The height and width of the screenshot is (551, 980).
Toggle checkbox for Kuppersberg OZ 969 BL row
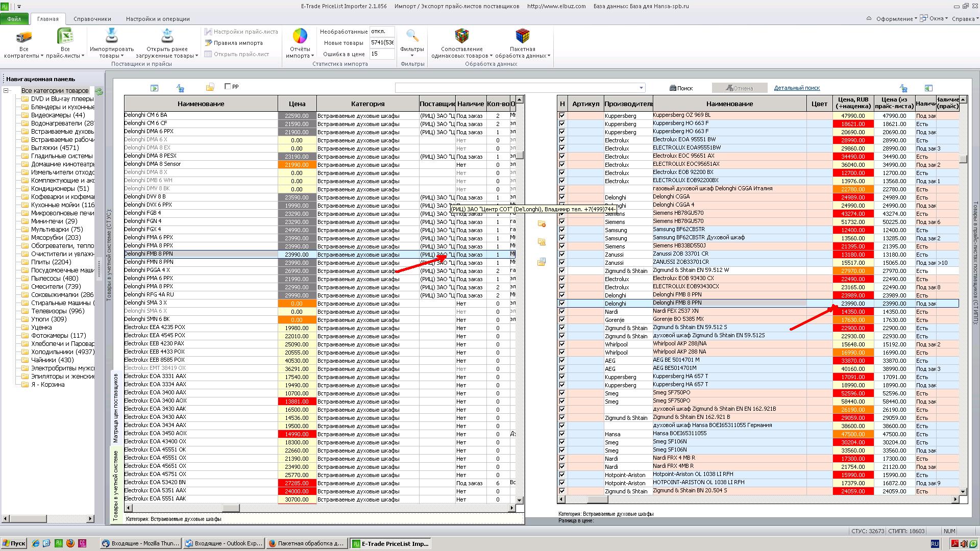[562, 116]
